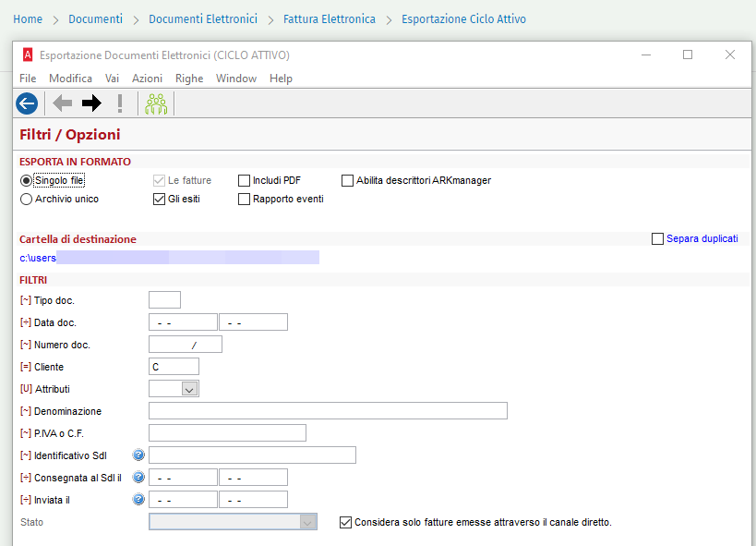The width and height of the screenshot is (756, 546).
Task: Toggle Considera solo fatture emesse checkbox
Action: (346, 522)
